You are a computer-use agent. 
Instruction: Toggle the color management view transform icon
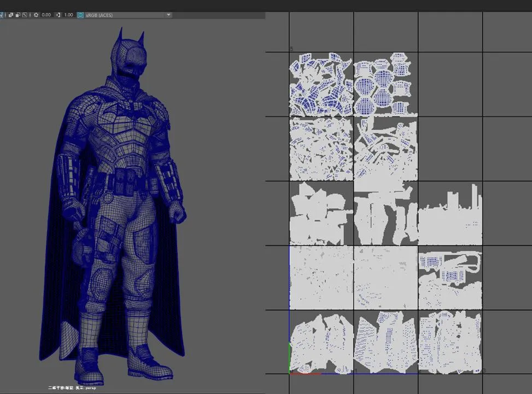81,15
